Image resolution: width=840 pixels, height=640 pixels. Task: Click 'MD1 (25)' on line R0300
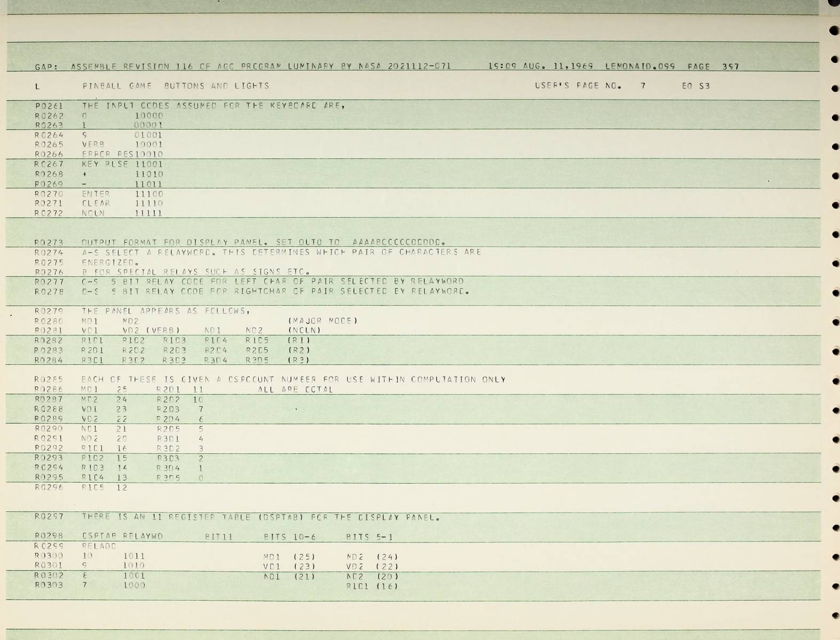click(x=290, y=556)
